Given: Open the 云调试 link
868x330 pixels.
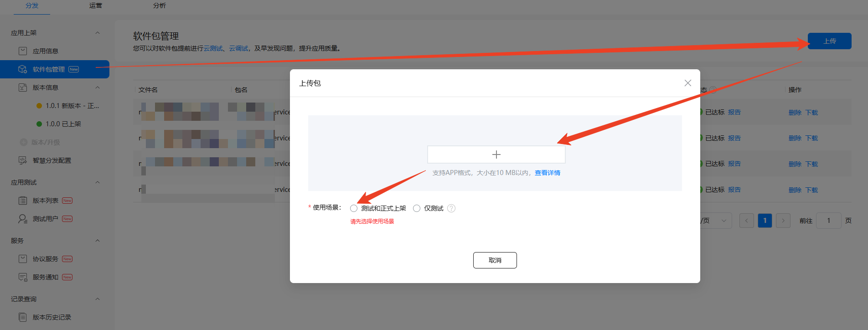Looking at the screenshot, I should (x=238, y=48).
